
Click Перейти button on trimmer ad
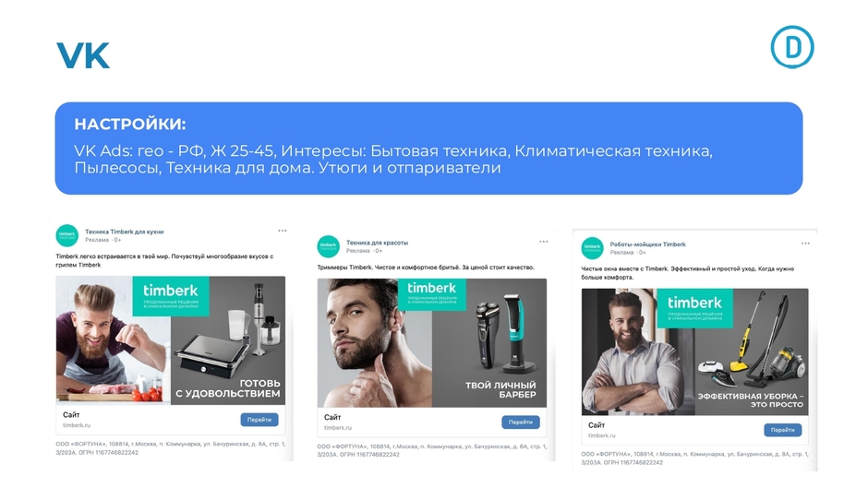[521, 423]
